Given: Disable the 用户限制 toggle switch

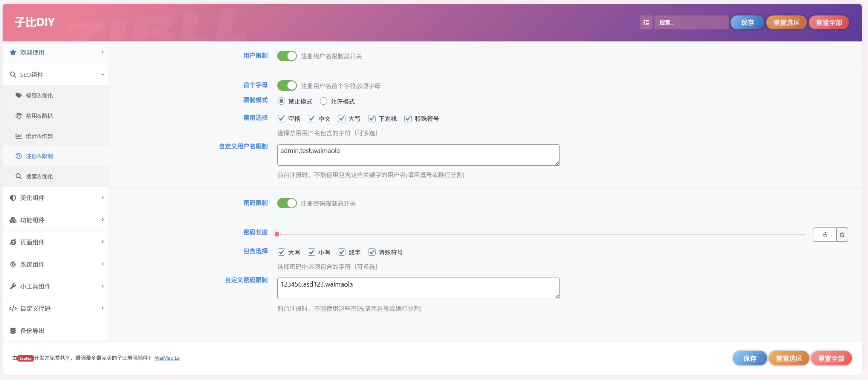Looking at the screenshot, I should 286,56.
